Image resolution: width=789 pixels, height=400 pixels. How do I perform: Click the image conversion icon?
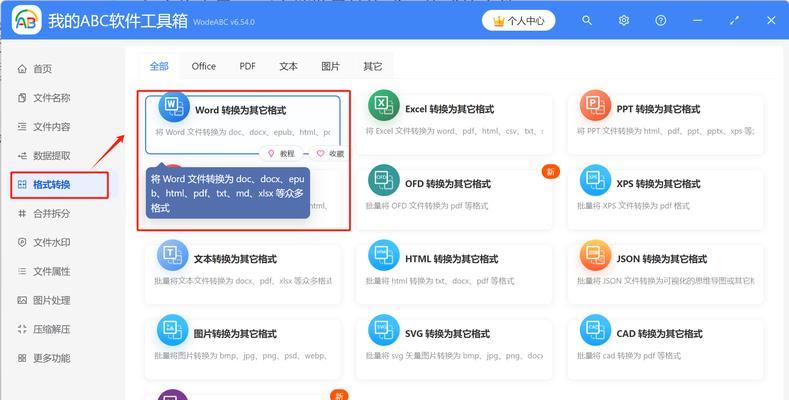[x=172, y=330]
